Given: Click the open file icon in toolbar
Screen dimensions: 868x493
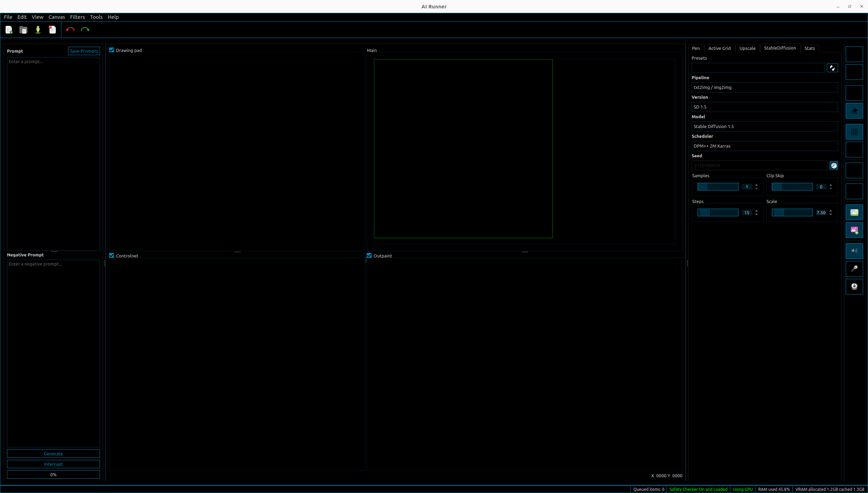Looking at the screenshot, I should pos(23,30).
